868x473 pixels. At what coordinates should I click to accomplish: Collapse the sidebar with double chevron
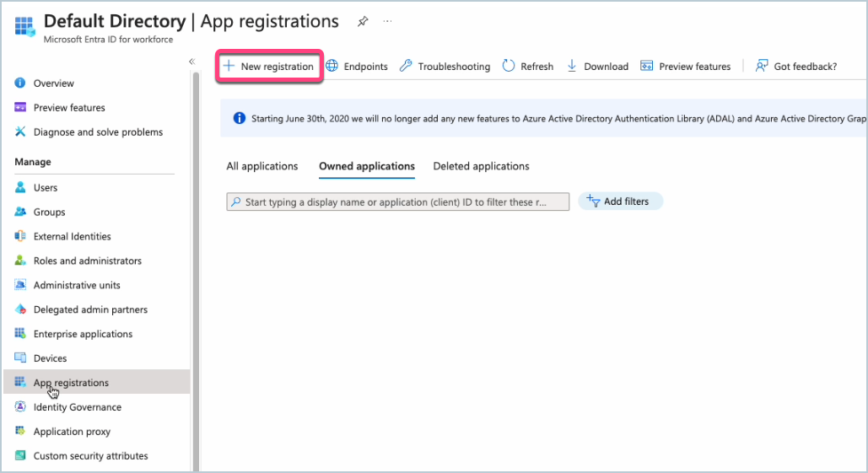[192, 62]
